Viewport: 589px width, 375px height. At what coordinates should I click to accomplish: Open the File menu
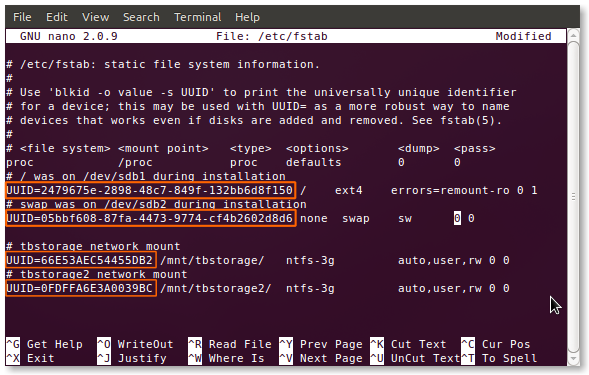pyautogui.click(x=22, y=17)
